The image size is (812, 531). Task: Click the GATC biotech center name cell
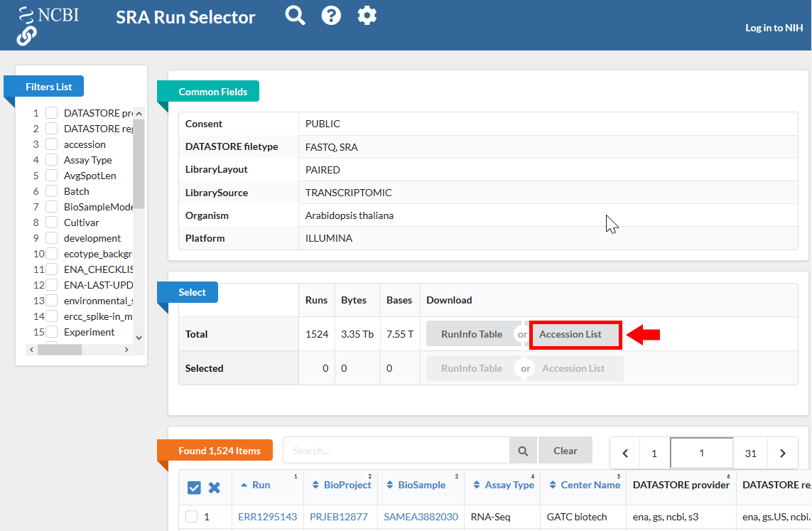pyautogui.click(x=577, y=517)
